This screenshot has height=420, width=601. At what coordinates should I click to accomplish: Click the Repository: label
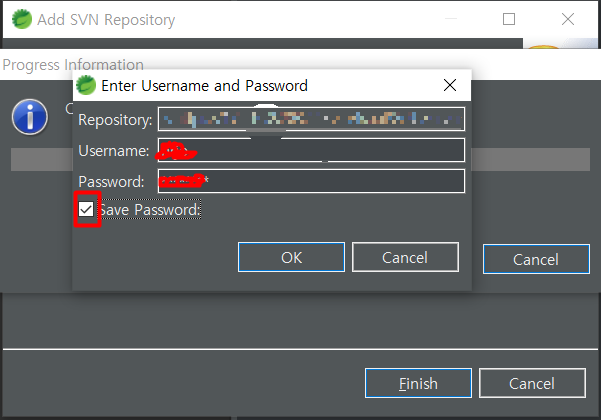(x=115, y=120)
